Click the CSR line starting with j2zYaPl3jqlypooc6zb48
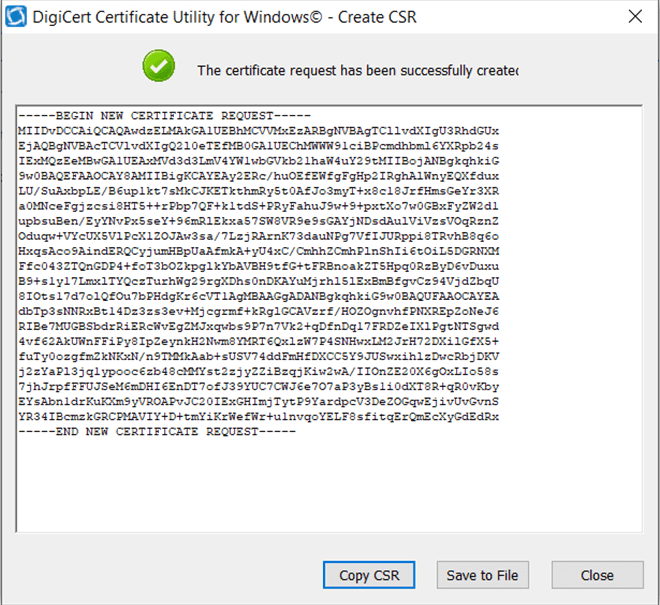 tap(258, 372)
